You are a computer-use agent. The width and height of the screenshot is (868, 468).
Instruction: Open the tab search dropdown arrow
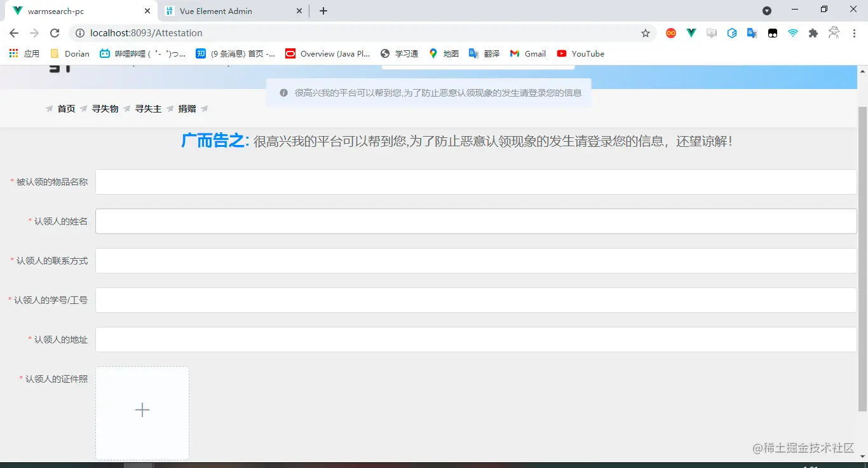[767, 11]
